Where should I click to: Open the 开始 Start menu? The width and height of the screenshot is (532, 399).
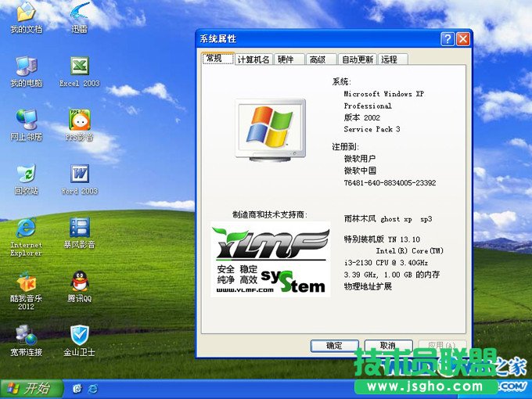click(x=28, y=388)
